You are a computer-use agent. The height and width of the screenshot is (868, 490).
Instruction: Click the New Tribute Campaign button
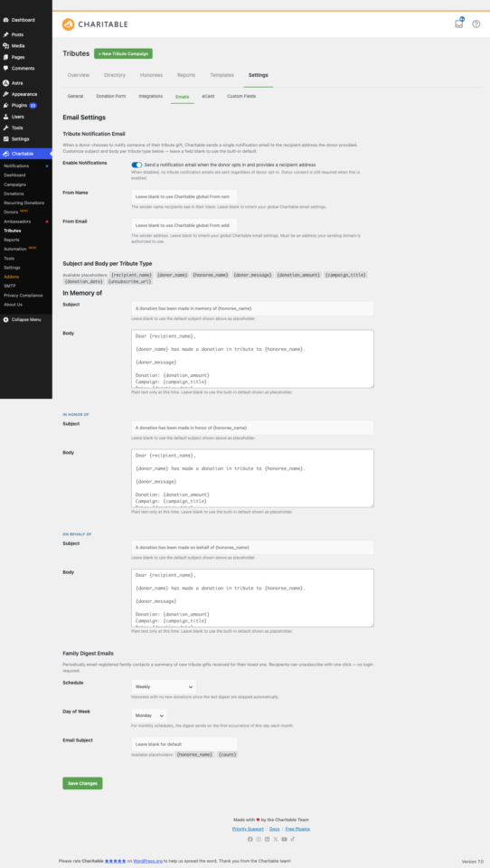124,53
